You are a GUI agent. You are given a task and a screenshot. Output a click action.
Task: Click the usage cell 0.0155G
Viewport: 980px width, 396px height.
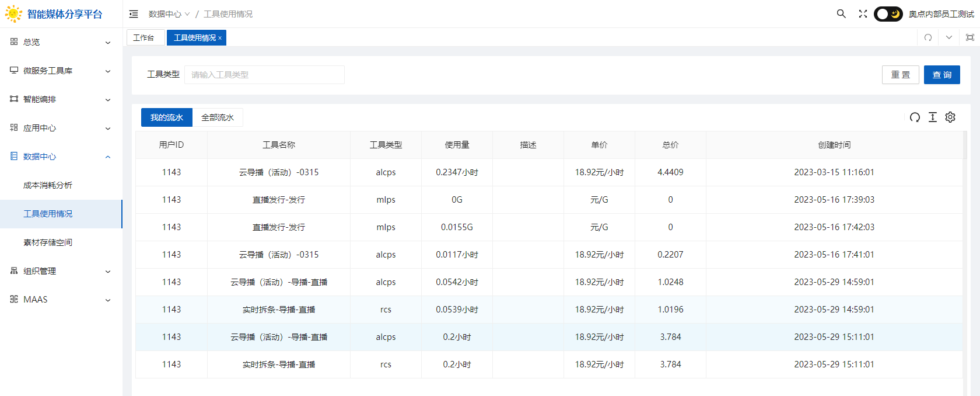tap(457, 227)
